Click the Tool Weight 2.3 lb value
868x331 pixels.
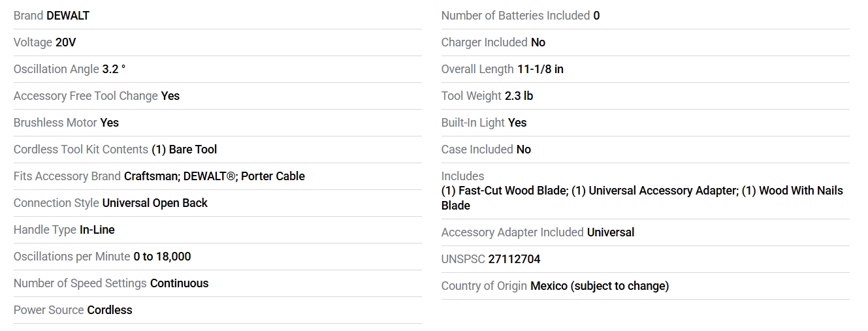point(519,96)
